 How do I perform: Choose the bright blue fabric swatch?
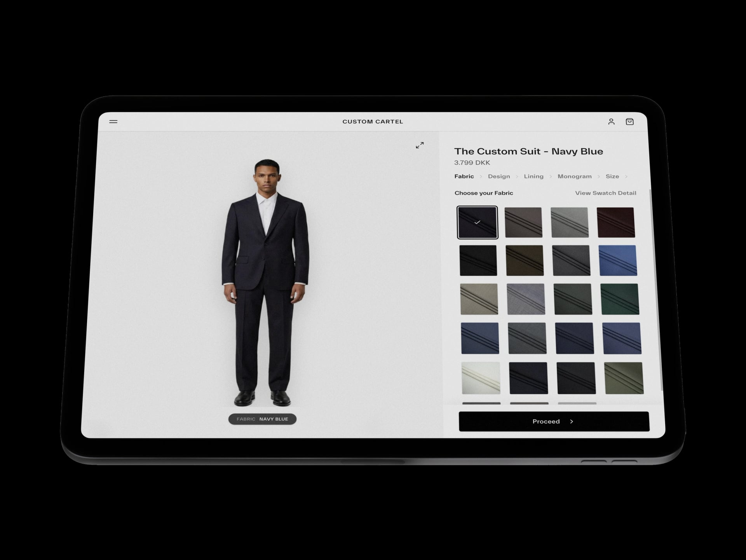pyautogui.click(x=618, y=260)
